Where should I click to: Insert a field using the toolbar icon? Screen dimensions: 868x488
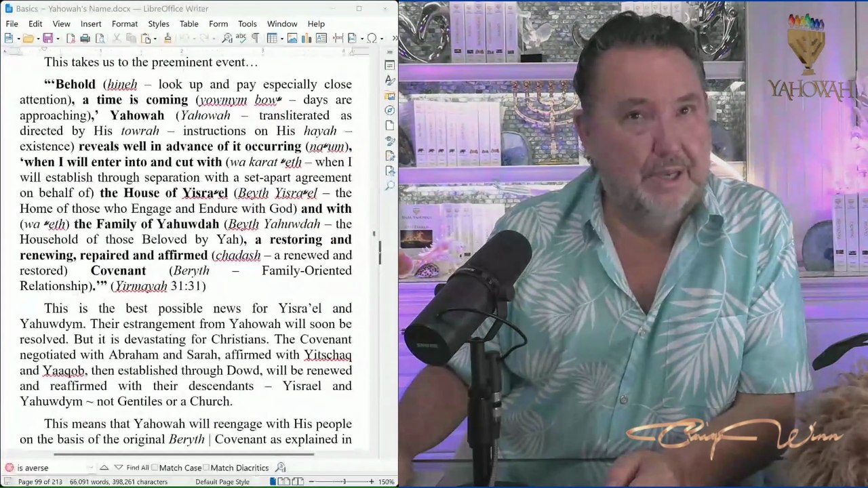coord(351,39)
